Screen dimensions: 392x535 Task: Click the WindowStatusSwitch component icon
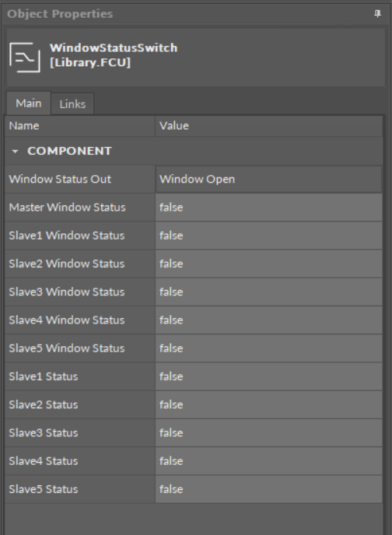pyautogui.click(x=25, y=58)
